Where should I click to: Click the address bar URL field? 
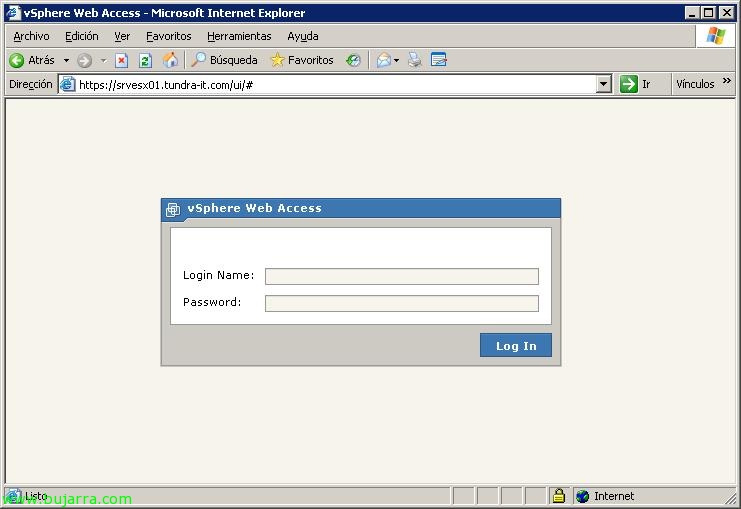(x=336, y=85)
